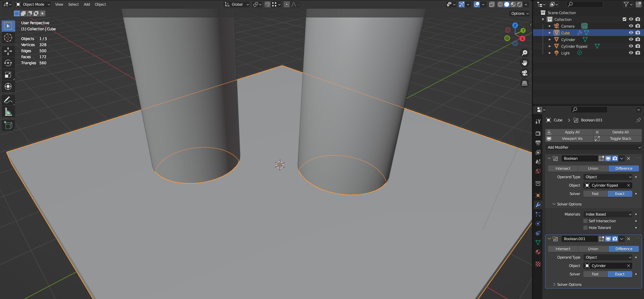The image size is (644, 299).
Task: Open the Materials Index Based dropdown
Action: pos(608,214)
